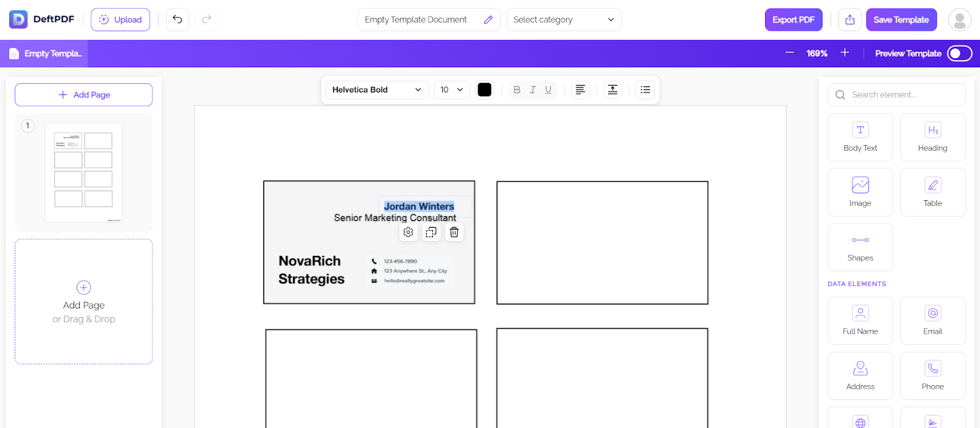
Task: Toggle Preview Template switch
Action: [959, 53]
